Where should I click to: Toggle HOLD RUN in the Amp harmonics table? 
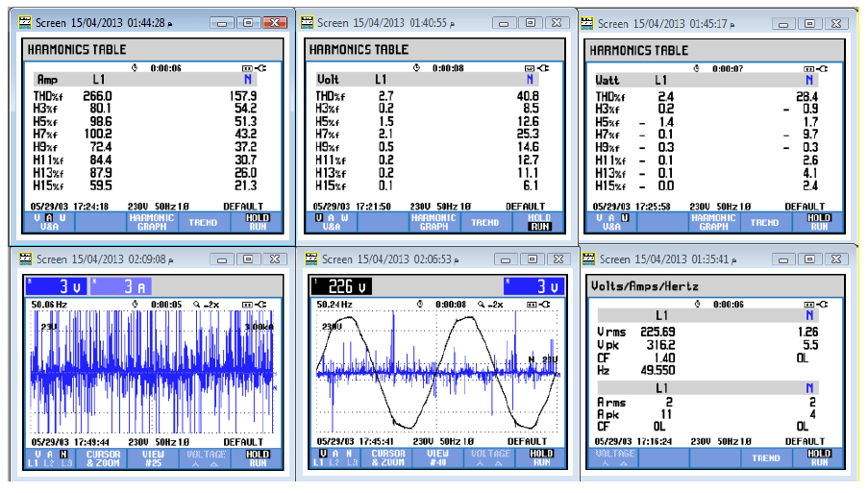pos(259,222)
